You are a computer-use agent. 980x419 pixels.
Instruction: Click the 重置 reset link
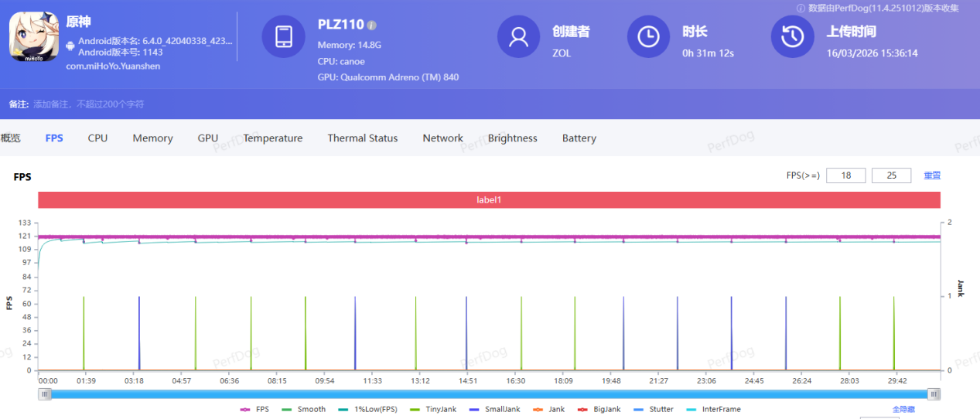(932, 175)
